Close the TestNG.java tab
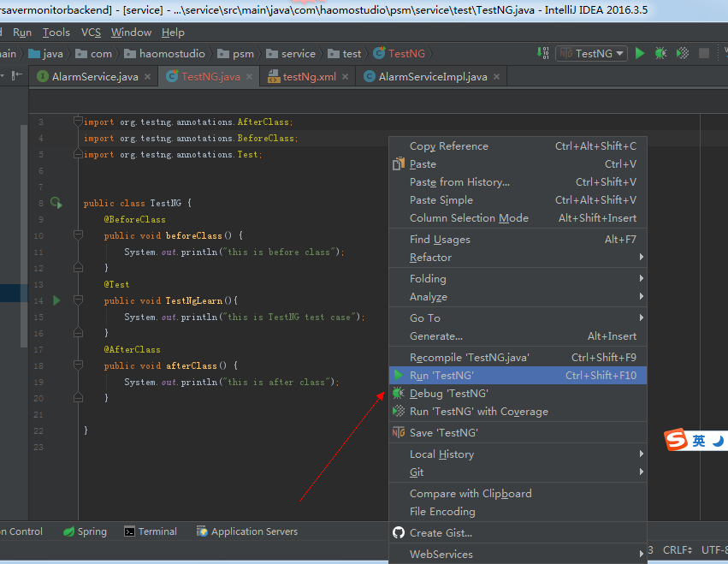 (x=249, y=77)
